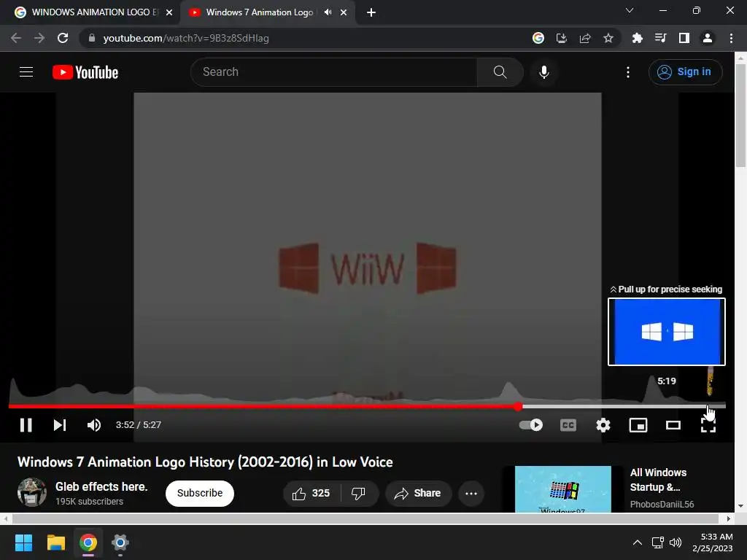Click the vertical page scrollbar

coord(741,116)
